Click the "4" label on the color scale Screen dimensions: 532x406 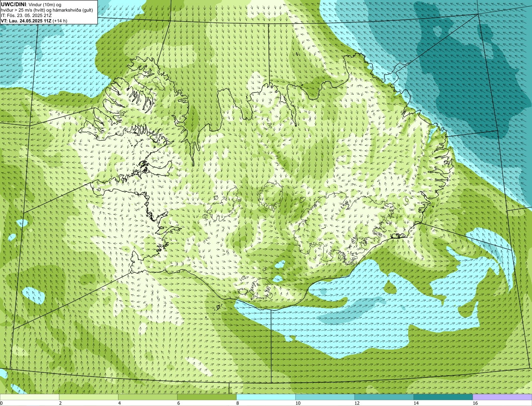point(119,403)
